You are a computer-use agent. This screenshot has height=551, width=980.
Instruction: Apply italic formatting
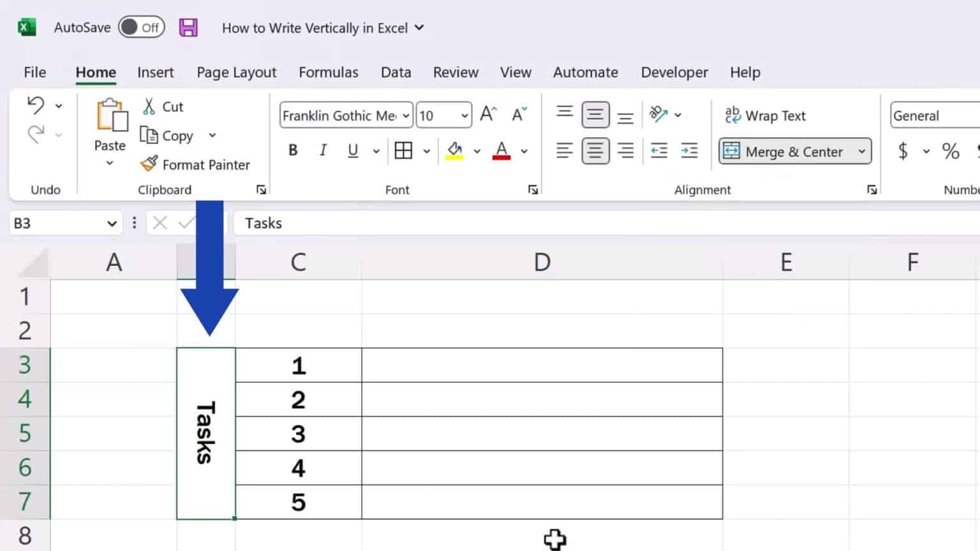tap(323, 151)
